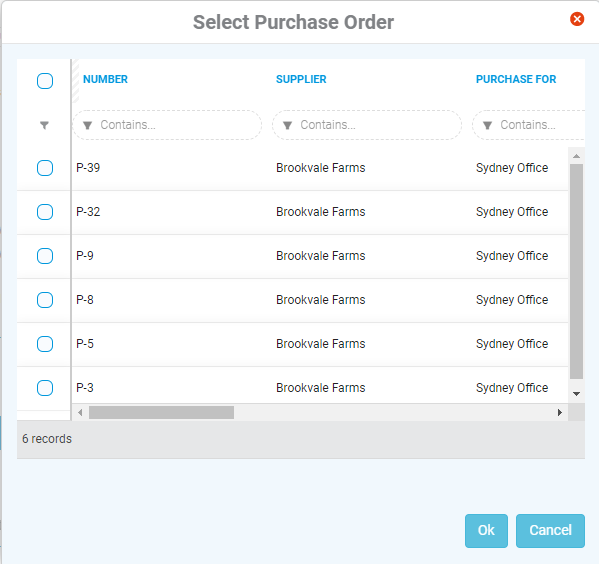Sort by the PURCHASE FOR column header

coord(516,79)
